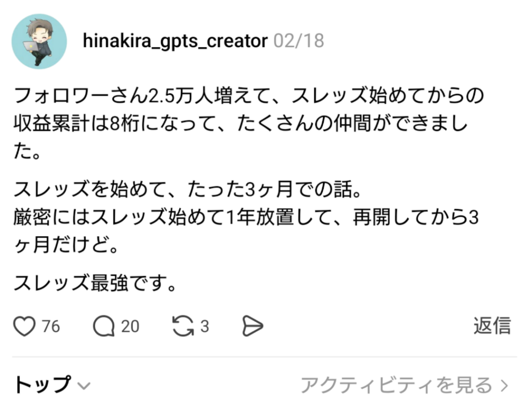This screenshot has width=532, height=407.
Task: Tap the 返信 reply button
Action: (x=491, y=325)
